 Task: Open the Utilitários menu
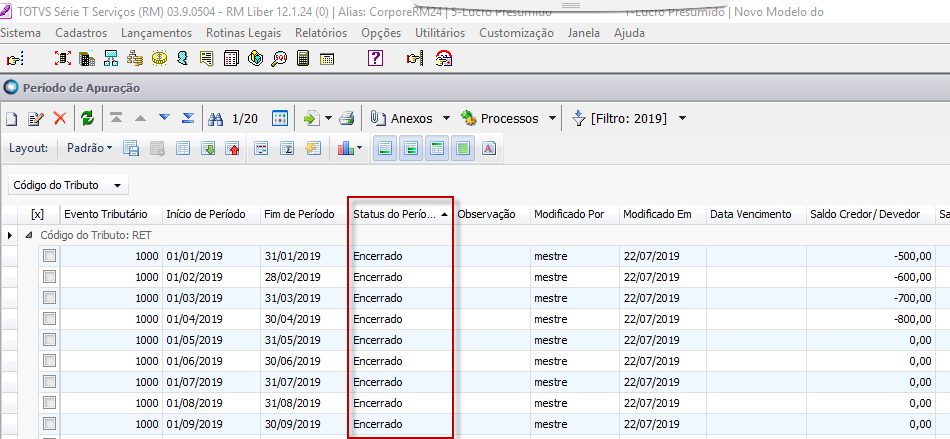coord(440,33)
